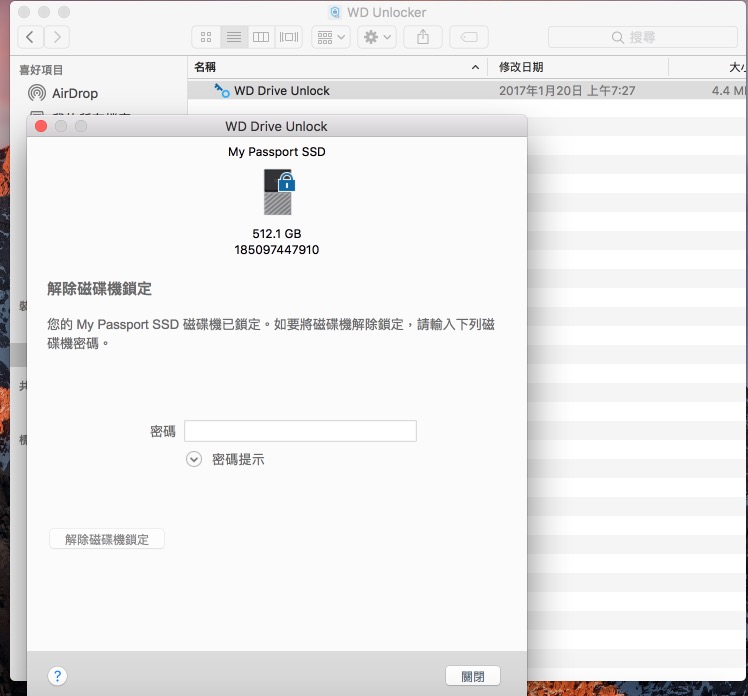Click the Finder forward navigation arrow

[x=57, y=37]
